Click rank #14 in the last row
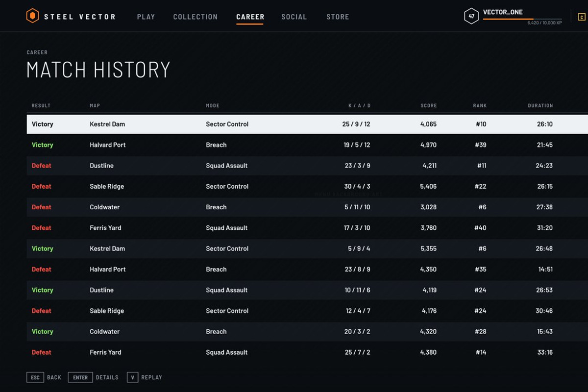Viewport: 588px width, 392px height. 481,352
